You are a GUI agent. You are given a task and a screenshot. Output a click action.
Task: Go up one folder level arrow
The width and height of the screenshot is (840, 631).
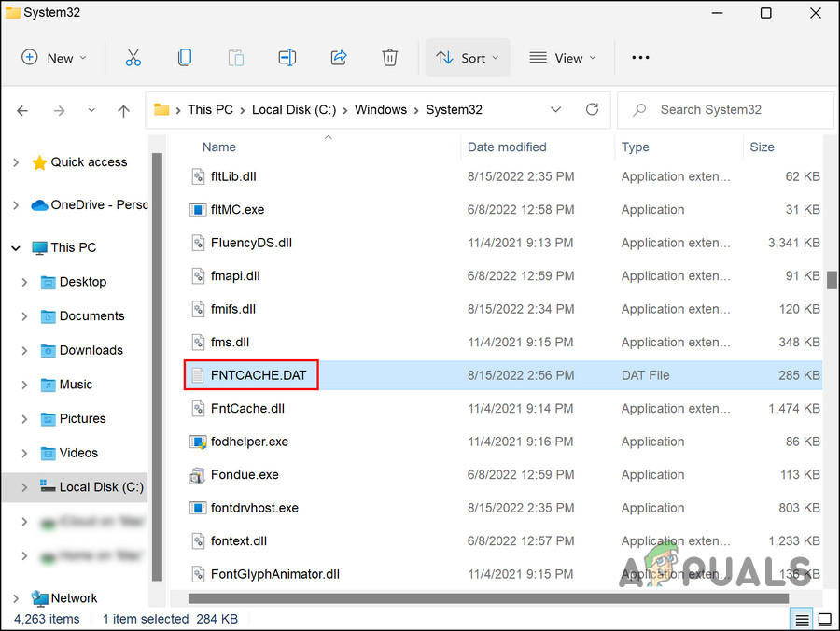pos(123,111)
